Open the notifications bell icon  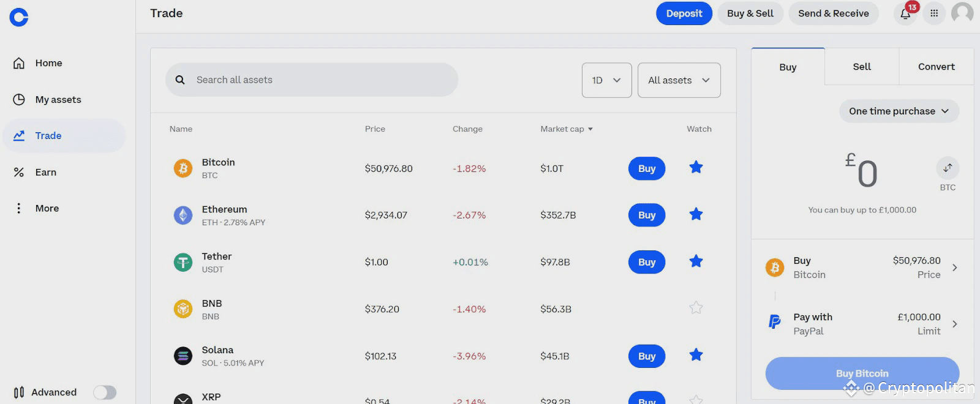905,13
